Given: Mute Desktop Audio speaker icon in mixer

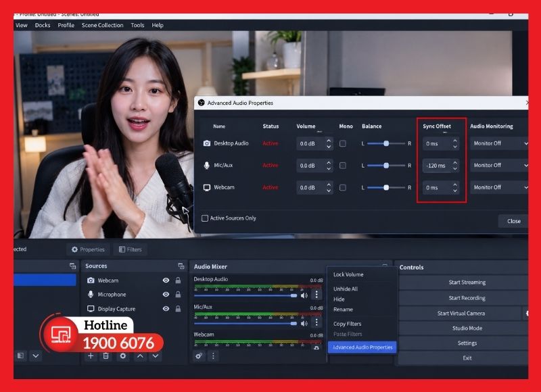Looking at the screenshot, I should tap(304, 295).
